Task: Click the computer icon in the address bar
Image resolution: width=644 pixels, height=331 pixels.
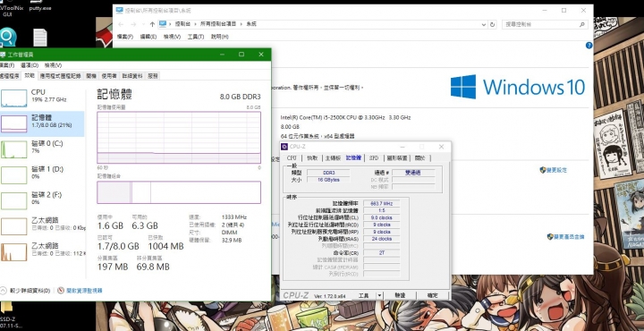Action: click(x=163, y=24)
